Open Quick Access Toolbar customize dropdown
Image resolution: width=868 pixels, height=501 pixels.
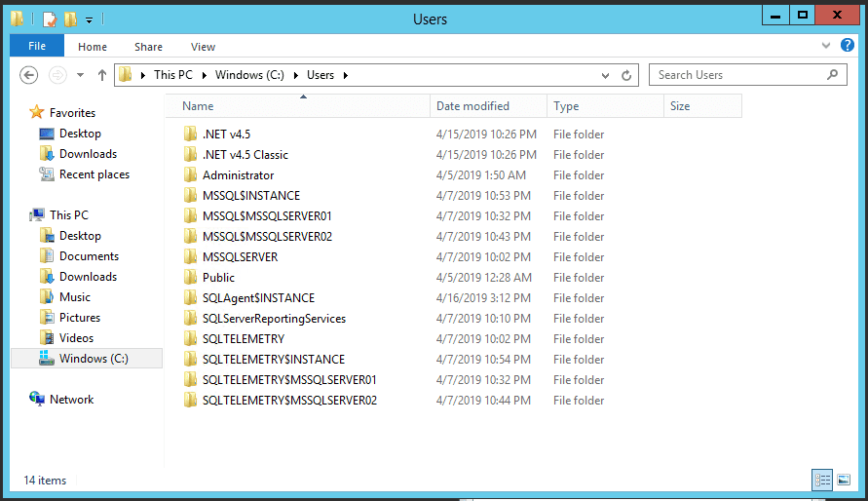pyautogui.click(x=90, y=19)
